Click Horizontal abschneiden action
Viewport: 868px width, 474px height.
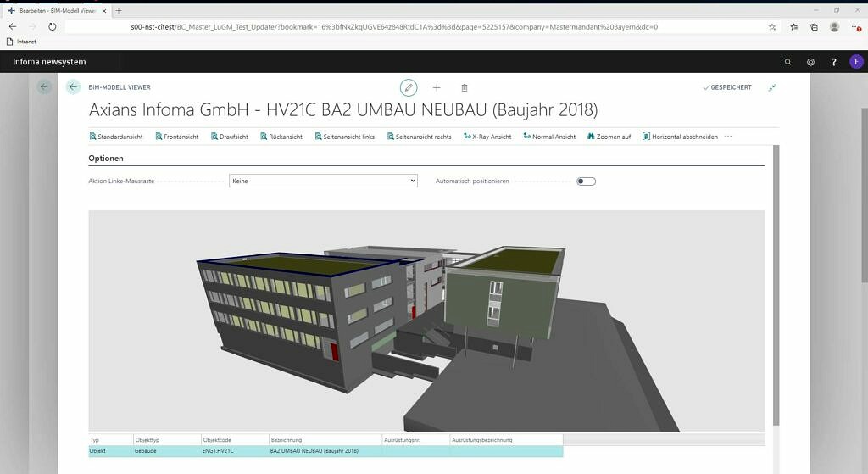click(x=681, y=137)
